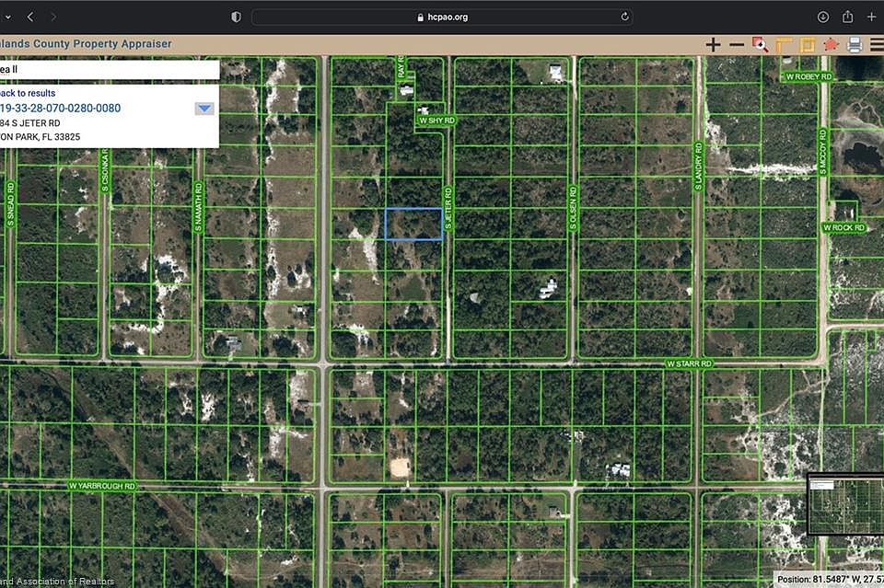Zoom out with the minus icon
Screen dimensions: 884x588
pos(737,44)
